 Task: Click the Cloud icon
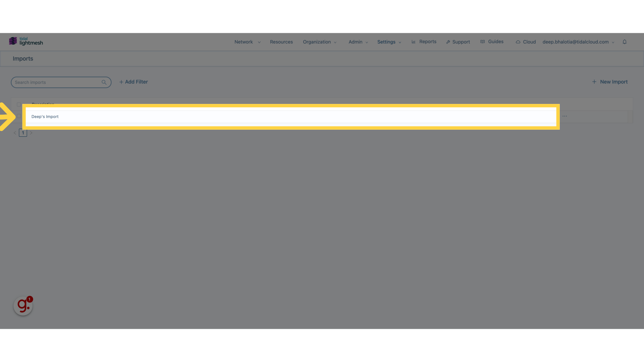pyautogui.click(x=518, y=42)
